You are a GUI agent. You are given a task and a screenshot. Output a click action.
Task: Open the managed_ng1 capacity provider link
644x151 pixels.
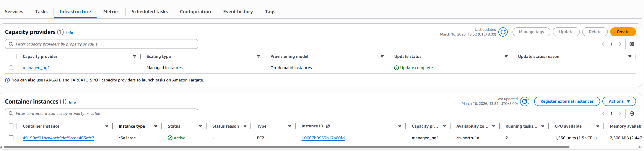(36, 68)
